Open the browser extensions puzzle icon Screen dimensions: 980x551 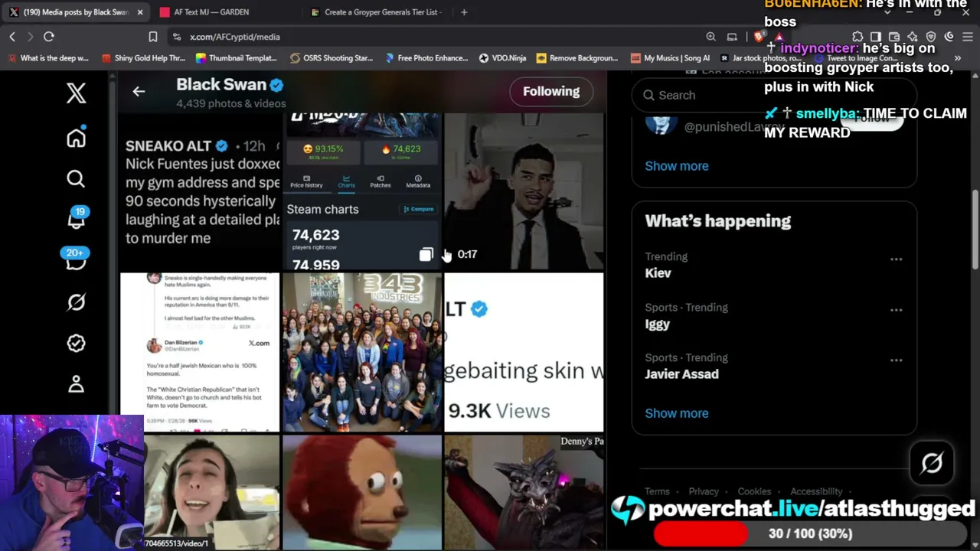point(857,37)
